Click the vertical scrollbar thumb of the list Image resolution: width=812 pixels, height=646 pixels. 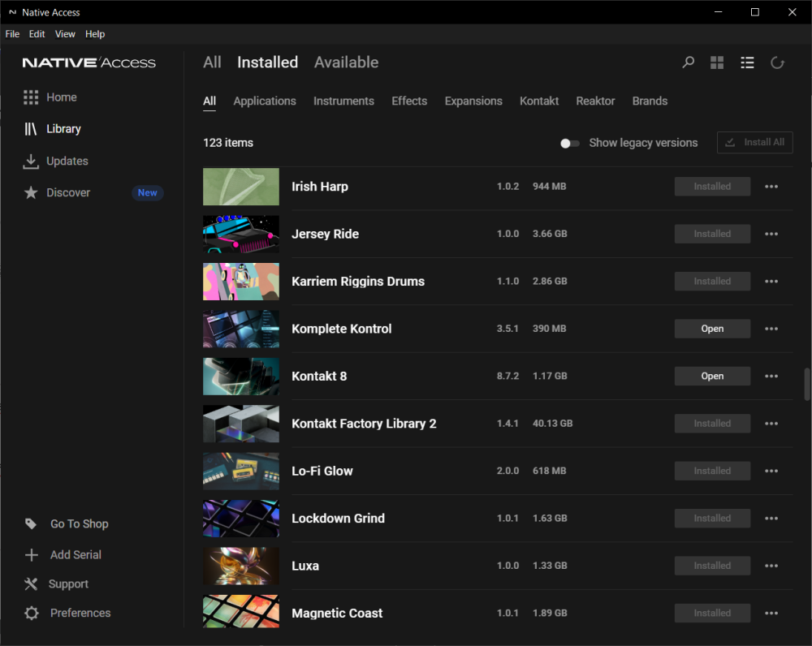tap(807, 384)
